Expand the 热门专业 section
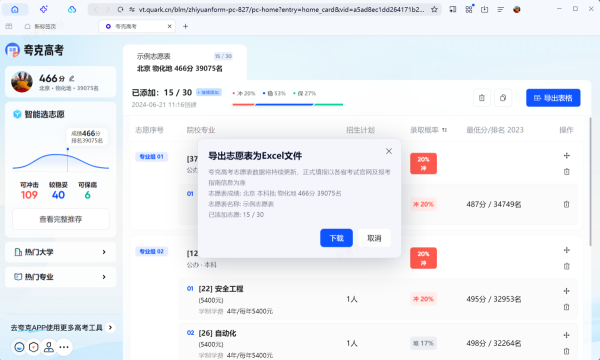Screen dimensions: 600x360 (x=60, y=277)
